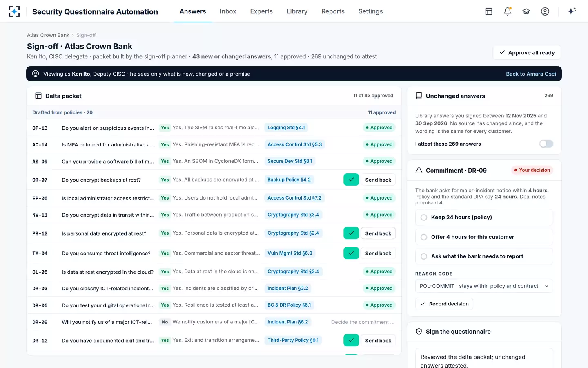
Task: Select Offer 4 hours for this customer
Action: pos(484,237)
